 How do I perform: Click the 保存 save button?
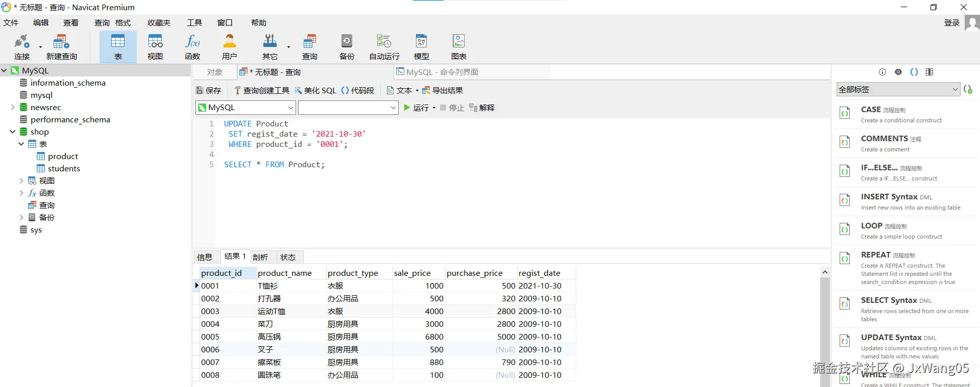[208, 90]
